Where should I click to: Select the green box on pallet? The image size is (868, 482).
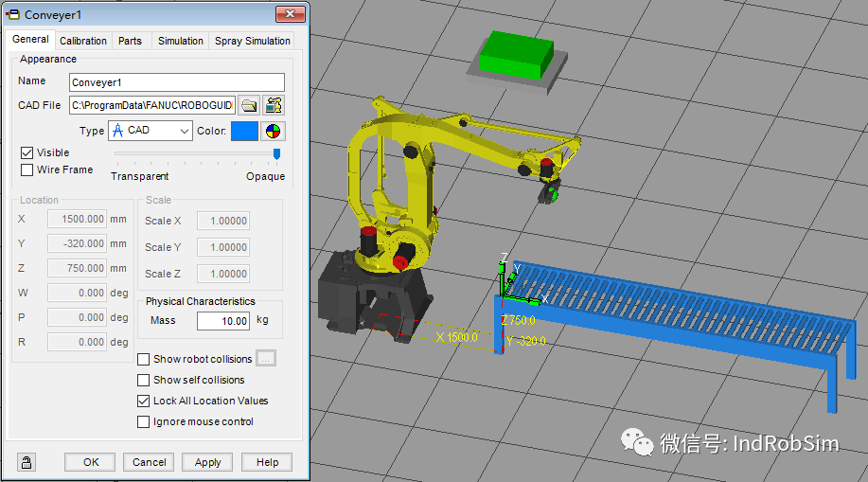(516, 56)
